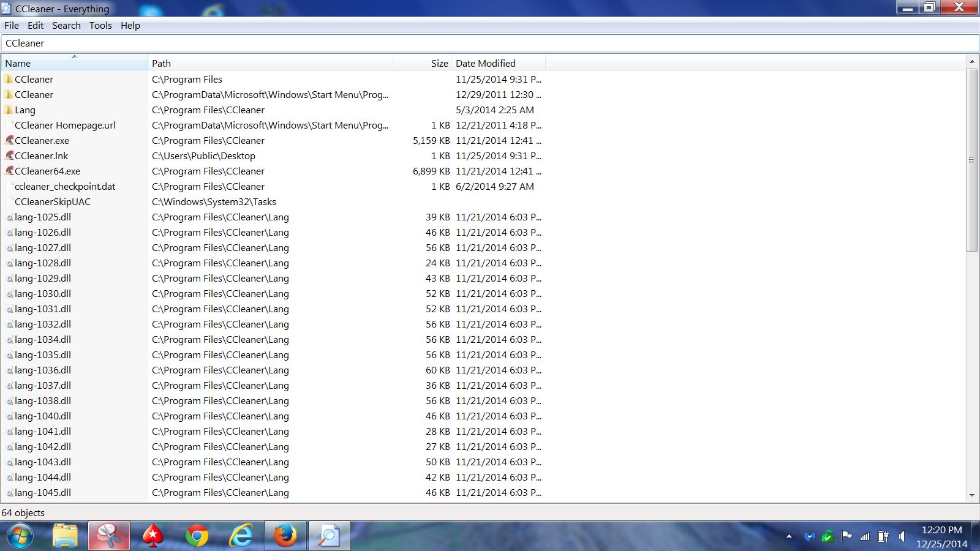
Task: Select the lang-1037.dll file name
Action: click(43, 385)
